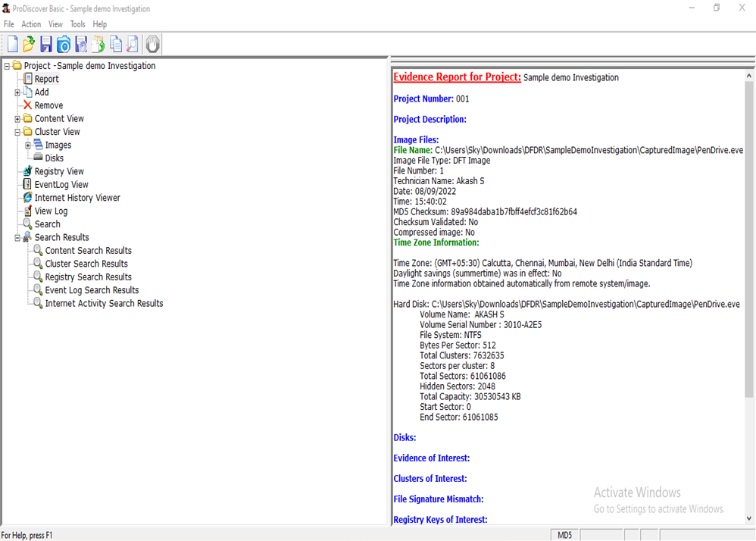Click the Registry Search Results magnifier icon
Screen dimensions: 756x541
click(x=38, y=277)
